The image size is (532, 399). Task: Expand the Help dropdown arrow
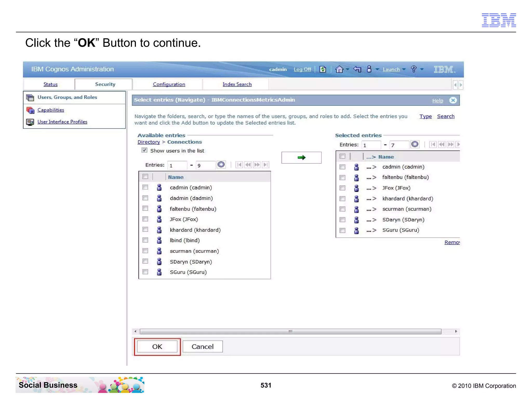point(422,69)
